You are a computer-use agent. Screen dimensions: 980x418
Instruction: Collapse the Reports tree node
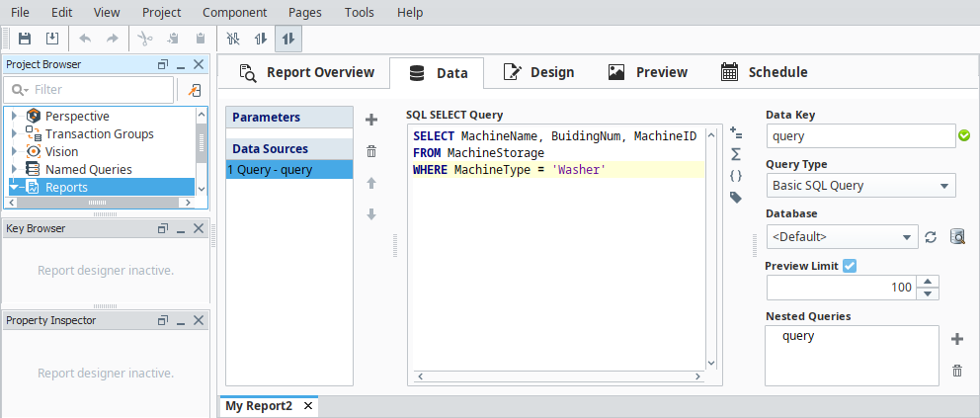pos(15,188)
